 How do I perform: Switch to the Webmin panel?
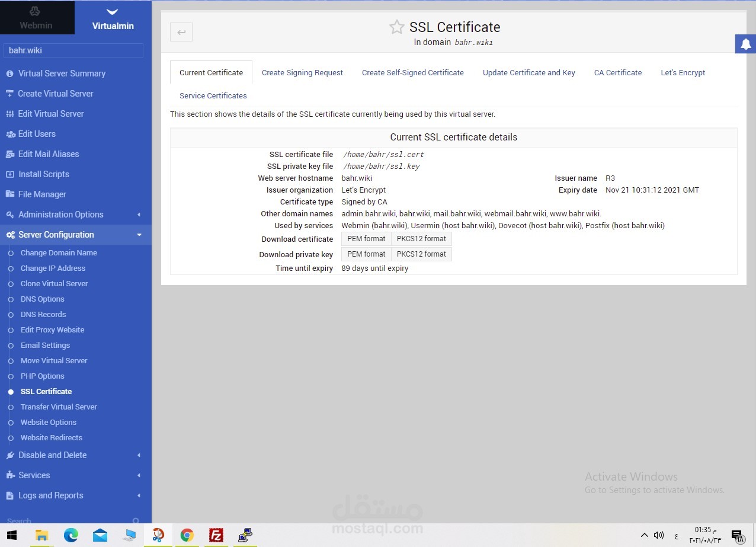click(x=37, y=18)
